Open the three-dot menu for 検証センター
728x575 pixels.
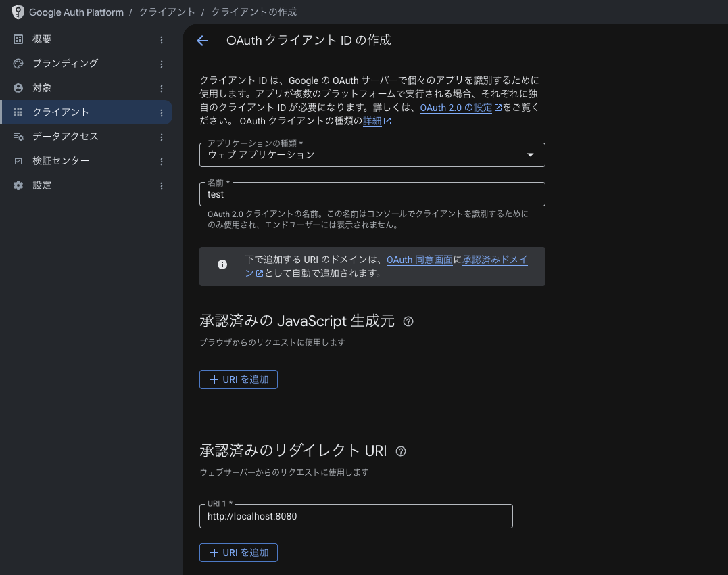(162, 162)
